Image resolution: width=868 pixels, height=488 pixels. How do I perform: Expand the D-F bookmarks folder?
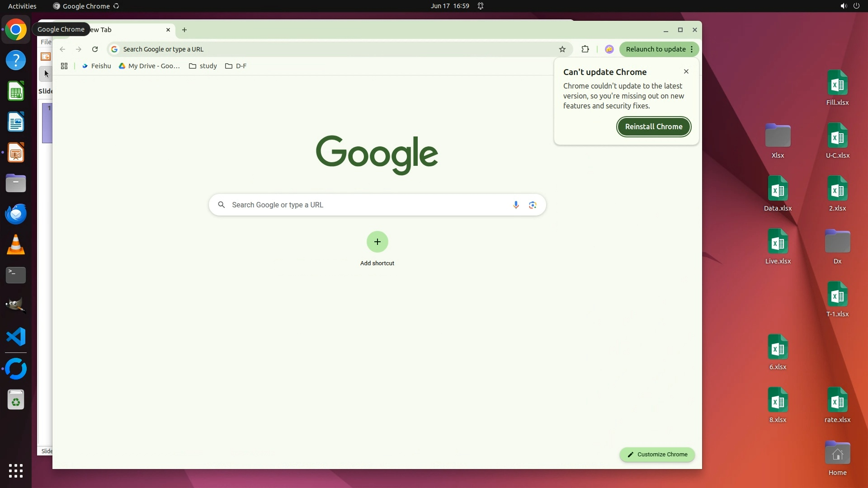point(236,66)
